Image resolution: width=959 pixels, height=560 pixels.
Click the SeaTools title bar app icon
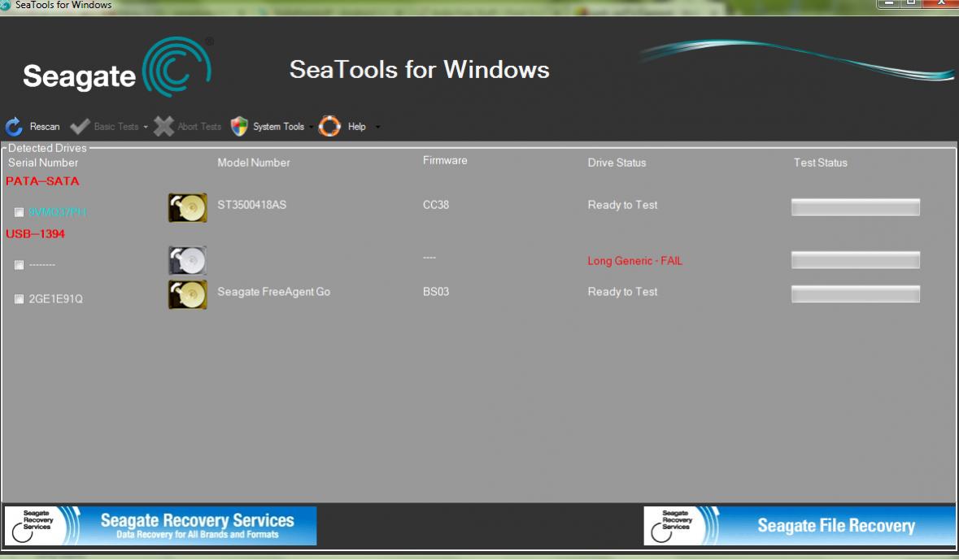tap(6, 5)
